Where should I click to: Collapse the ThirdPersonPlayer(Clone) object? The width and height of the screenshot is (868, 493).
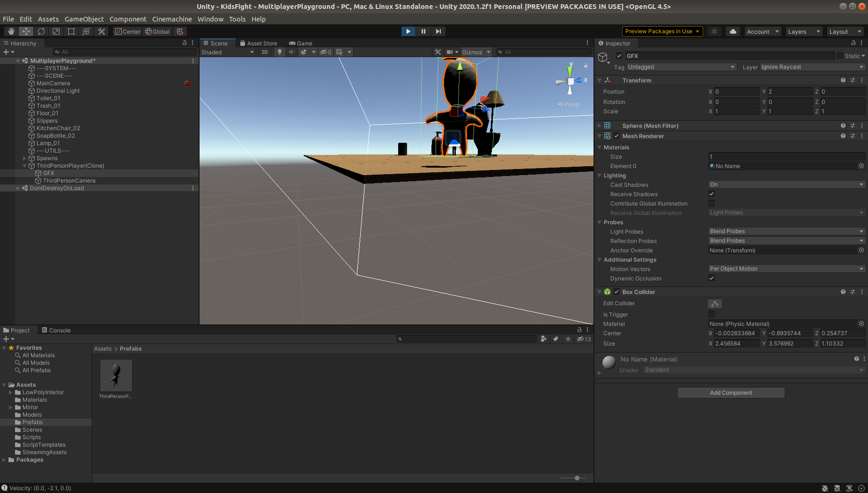click(x=25, y=166)
